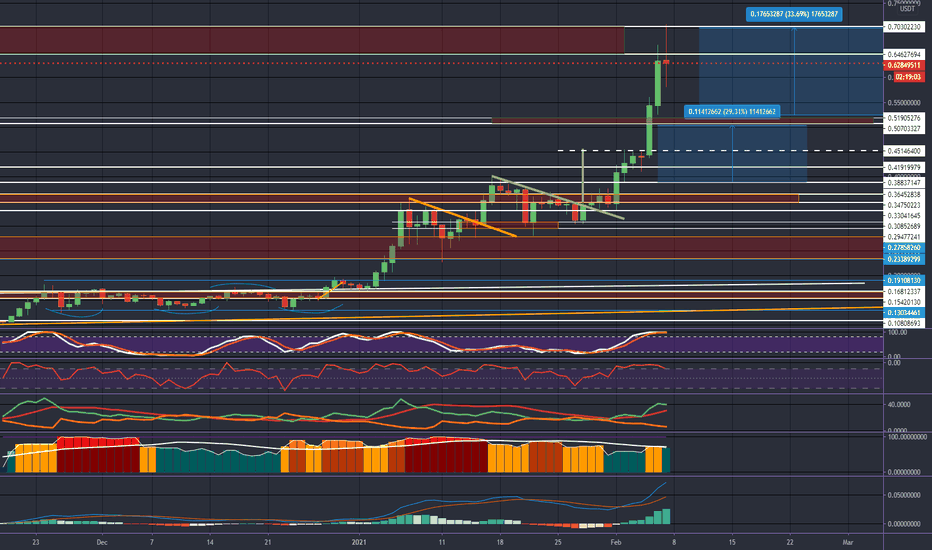Click the 21 date label on time axis
Viewport: 932px width, 550px height.
(x=268, y=542)
